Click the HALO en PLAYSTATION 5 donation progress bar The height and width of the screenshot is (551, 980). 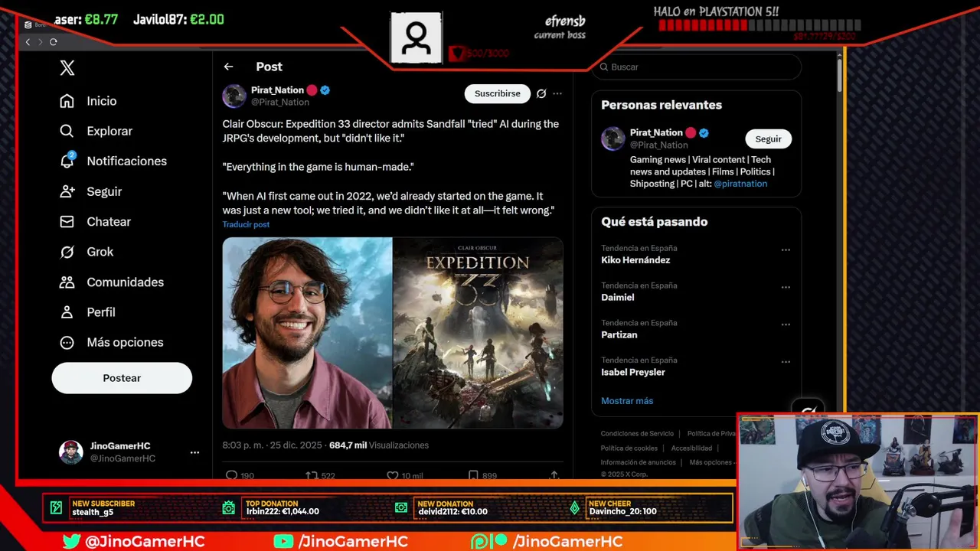pyautogui.click(x=759, y=25)
